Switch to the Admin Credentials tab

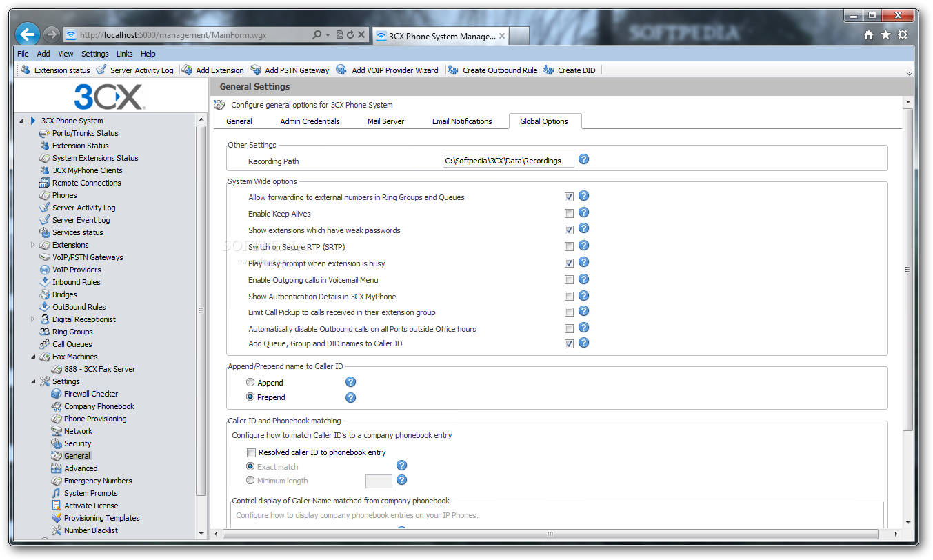point(310,121)
